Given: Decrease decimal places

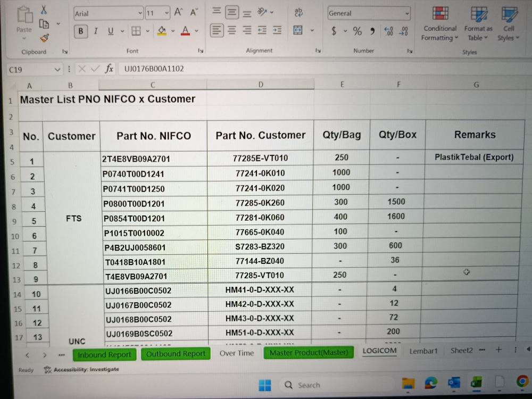Looking at the screenshot, I should pos(404,31).
